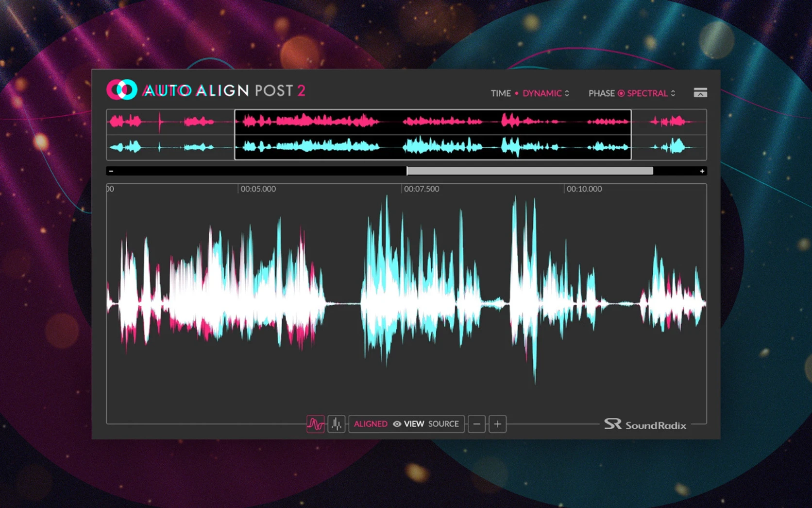The image size is (812, 508).
Task: Click the small minus on the scroll bar
Action: [111, 171]
